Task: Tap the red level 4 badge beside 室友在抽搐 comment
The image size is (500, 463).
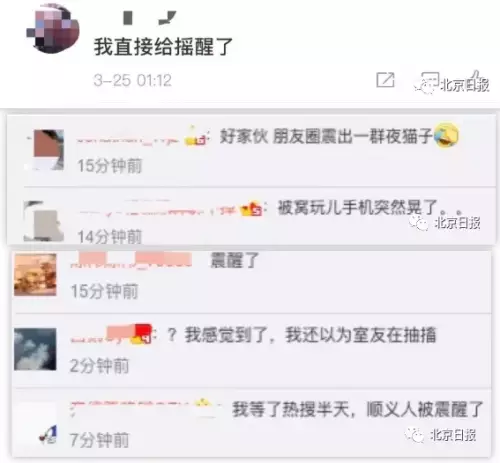Action: click(142, 334)
